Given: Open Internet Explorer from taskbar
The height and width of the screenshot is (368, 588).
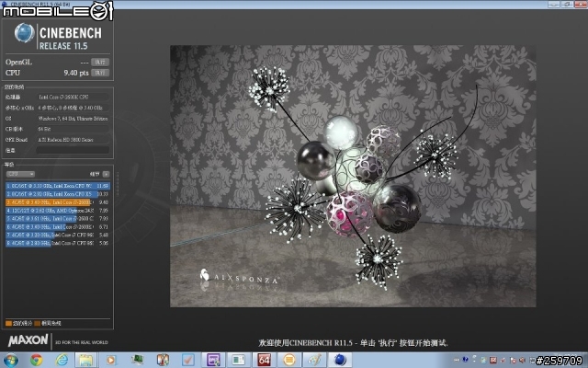Looking at the screenshot, I should click(x=62, y=360).
